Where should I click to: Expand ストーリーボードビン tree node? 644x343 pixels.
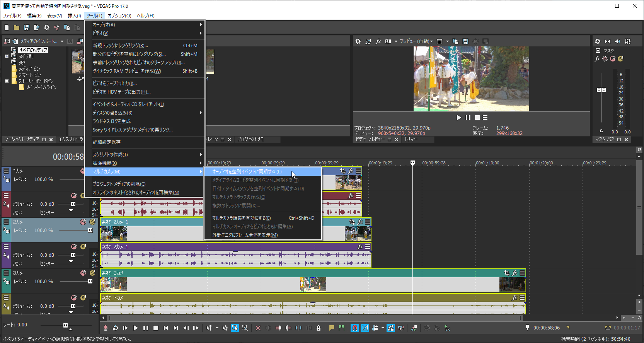[x=7, y=81]
